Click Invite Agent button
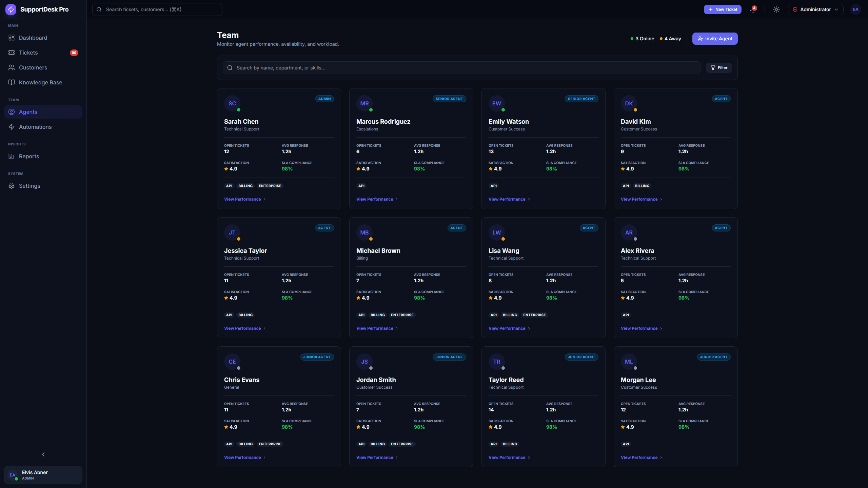Image resolution: width=868 pixels, height=488 pixels. tap(715, 39)
